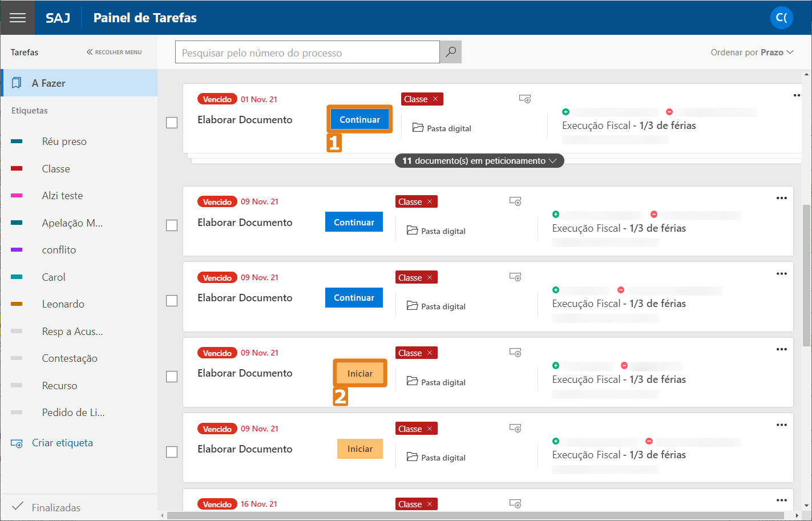Expand 11 documento(s) em peticionamento
Image resolution: width=812 pixels, height=521 pixels.
coord(479,161)
